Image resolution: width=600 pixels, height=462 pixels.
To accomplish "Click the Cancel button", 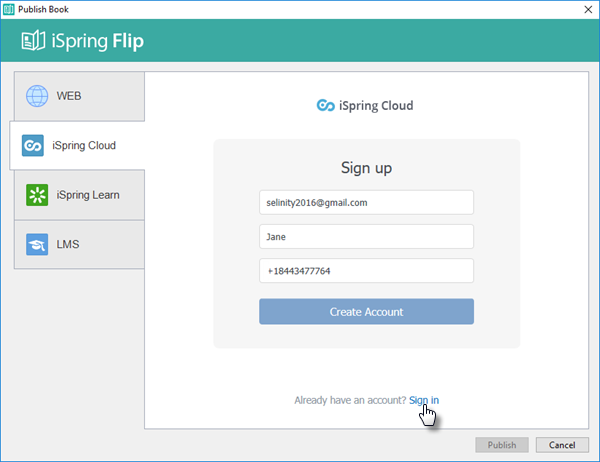I will point(562,445).
